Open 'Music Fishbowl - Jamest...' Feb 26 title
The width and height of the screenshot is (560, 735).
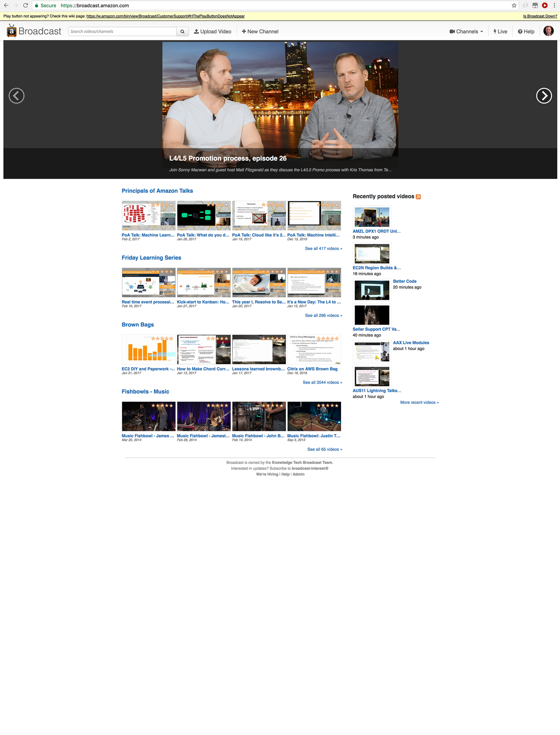point(203,436)
